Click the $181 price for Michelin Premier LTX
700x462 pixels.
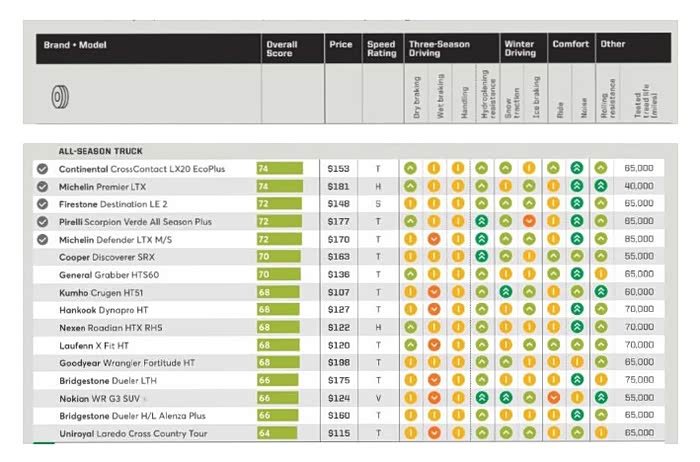338,187
